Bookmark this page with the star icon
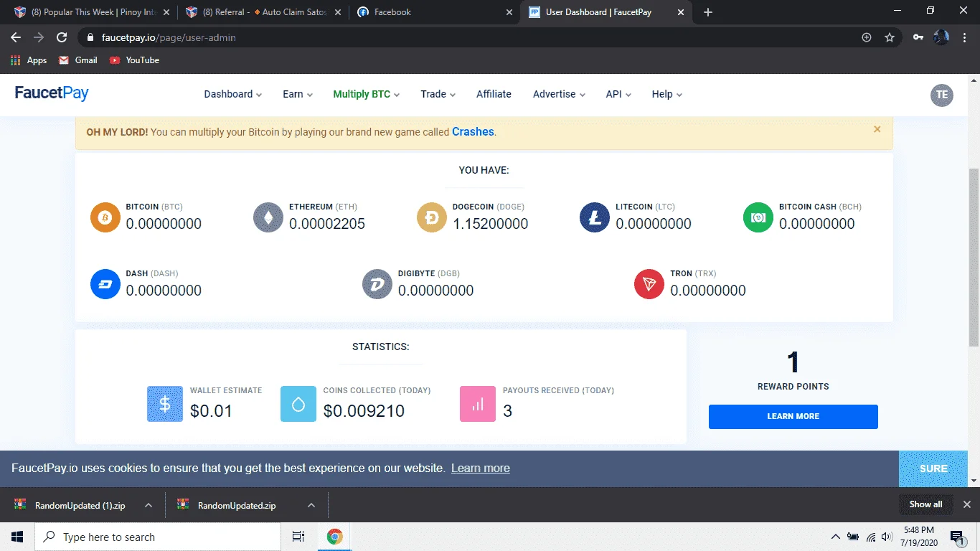The height and width of the screenshot is (551, 980). [890, 37]
